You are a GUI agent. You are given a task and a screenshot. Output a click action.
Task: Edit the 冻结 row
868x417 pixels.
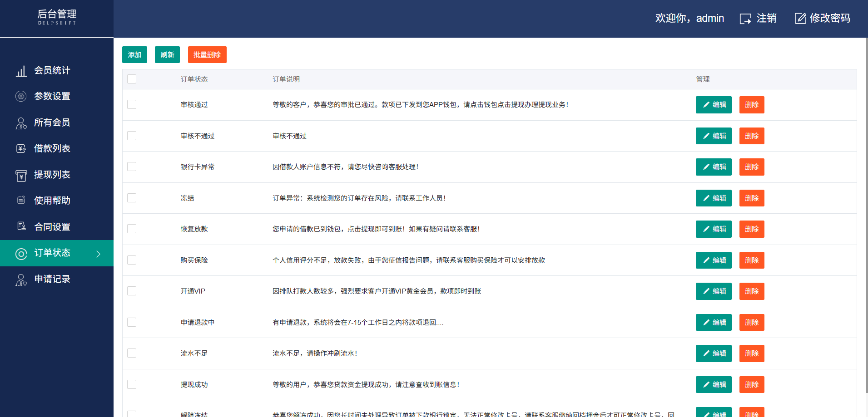tap(714, 198)
